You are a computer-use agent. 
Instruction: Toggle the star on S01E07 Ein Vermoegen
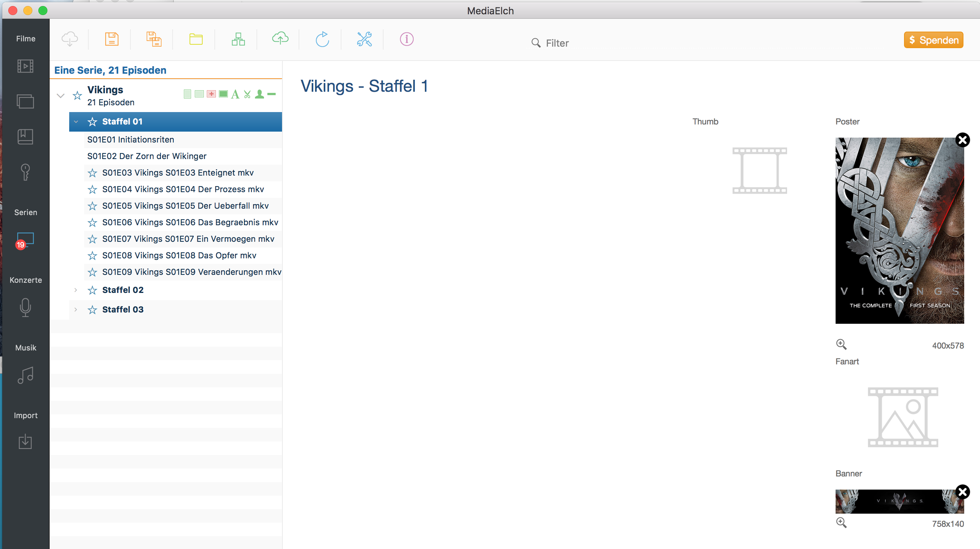[x=92, y=239]
